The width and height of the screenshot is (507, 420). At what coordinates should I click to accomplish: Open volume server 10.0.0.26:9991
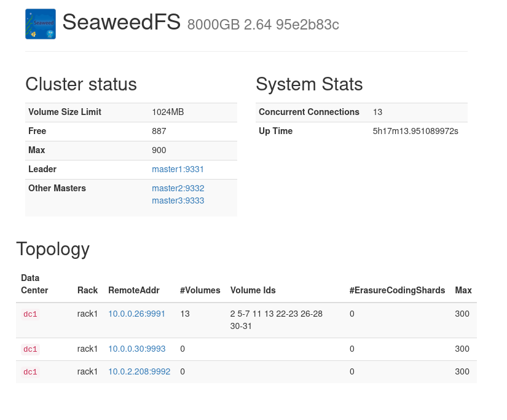pyautogui.click(x=136, y=314)
